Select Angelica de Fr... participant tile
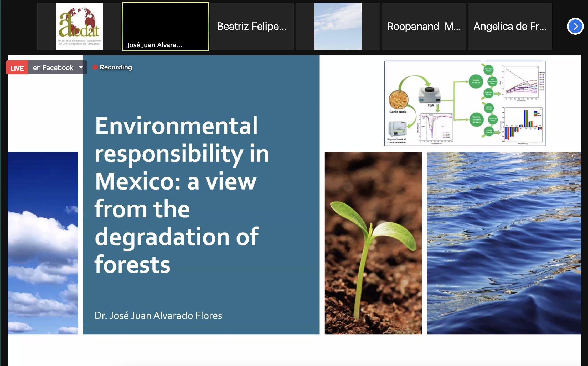This screenshot has width=588, height=366. click(510, 26)
